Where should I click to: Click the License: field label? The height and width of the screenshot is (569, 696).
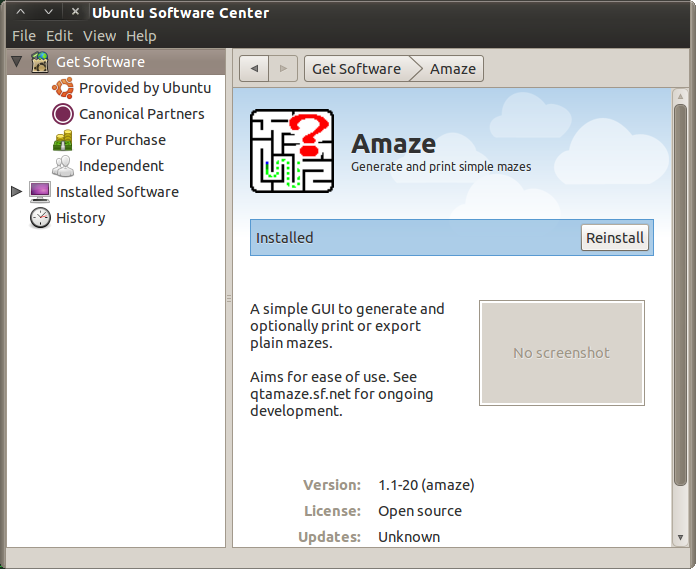(332, 511)
